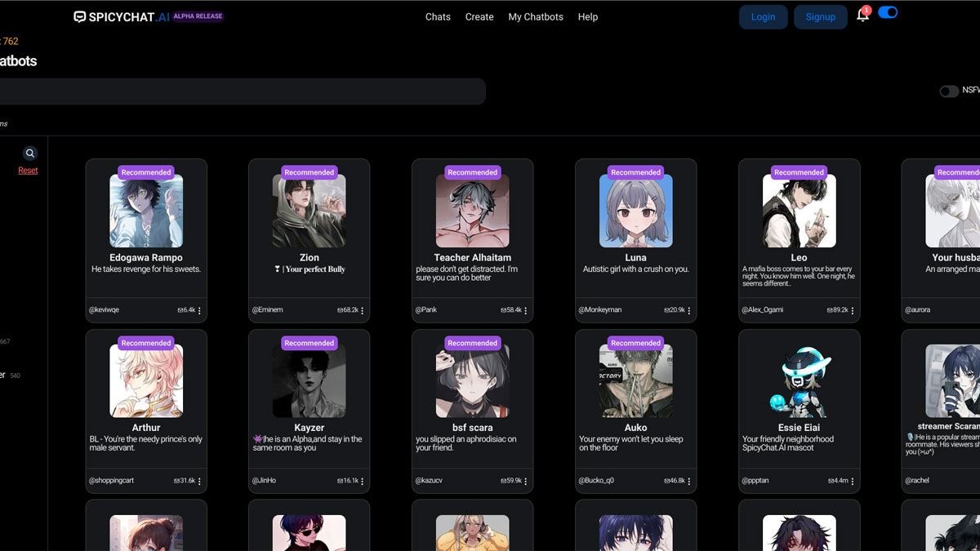The width and height of the screenshot is (980, 551).
Task: Open the Zion card's three-dot menu
Action: pyautogui.click(x=363, y=311)
